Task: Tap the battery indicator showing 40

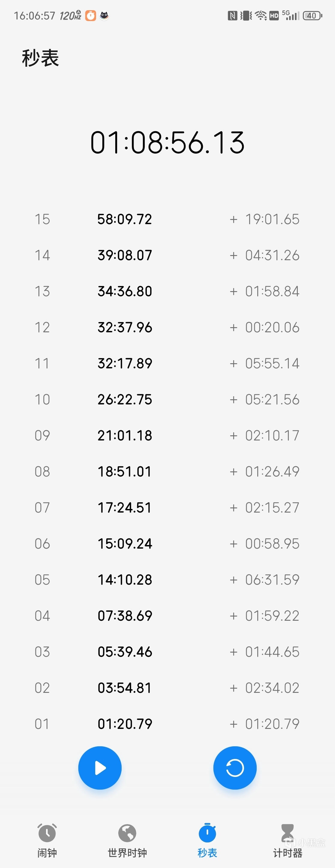Action: (x=312, y=16)
